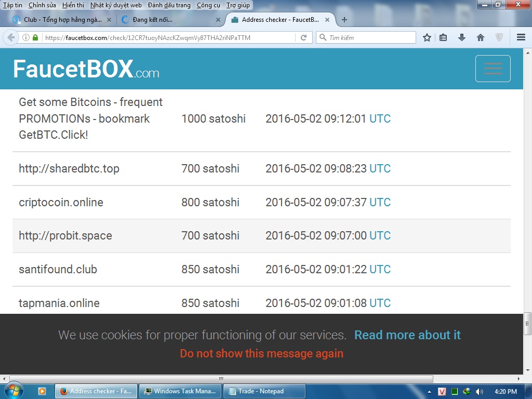Click the green secure padlock icon
Image resolution: width=532 pixels, height=399 pixels.
pyautogui.click(x=35, y=37)
